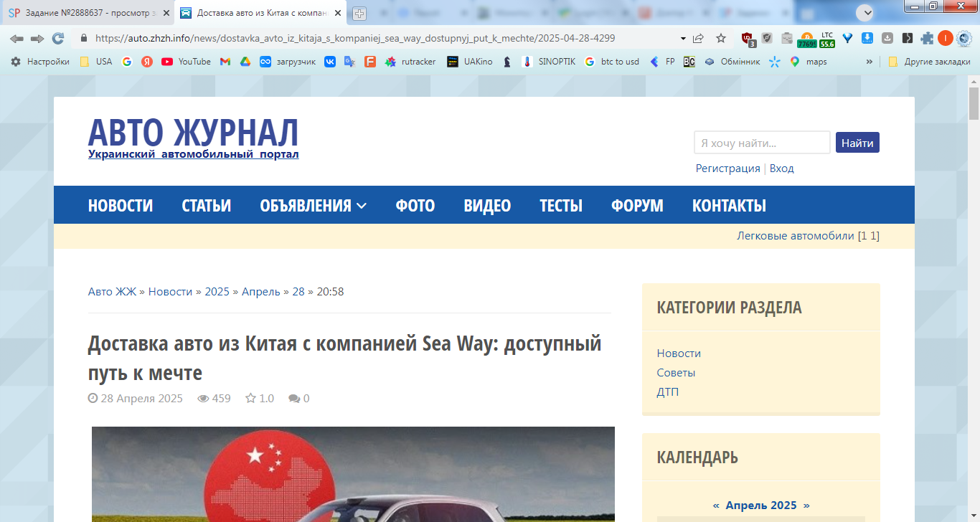Open the Extensions puzzle piece menu
Image resolution: width=980 pixels, height=522 pixels.
(x=927, y=39)
